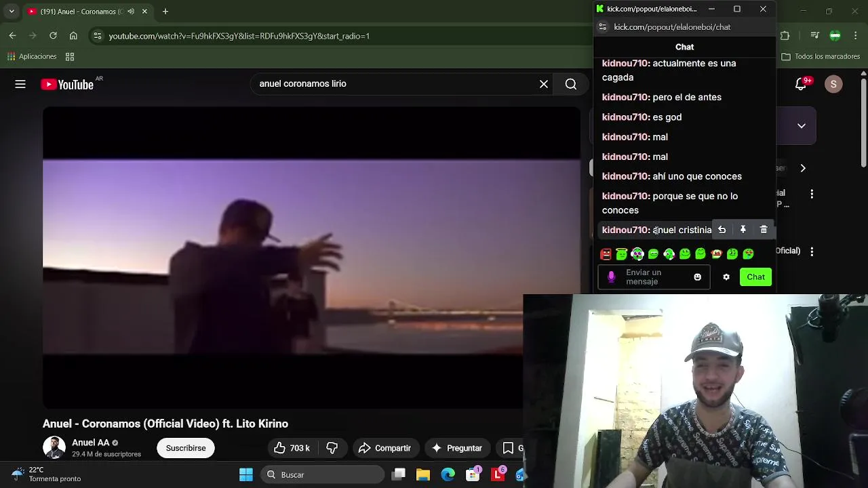Open the Aplicaciones bookmark

(x=31, y=57)
